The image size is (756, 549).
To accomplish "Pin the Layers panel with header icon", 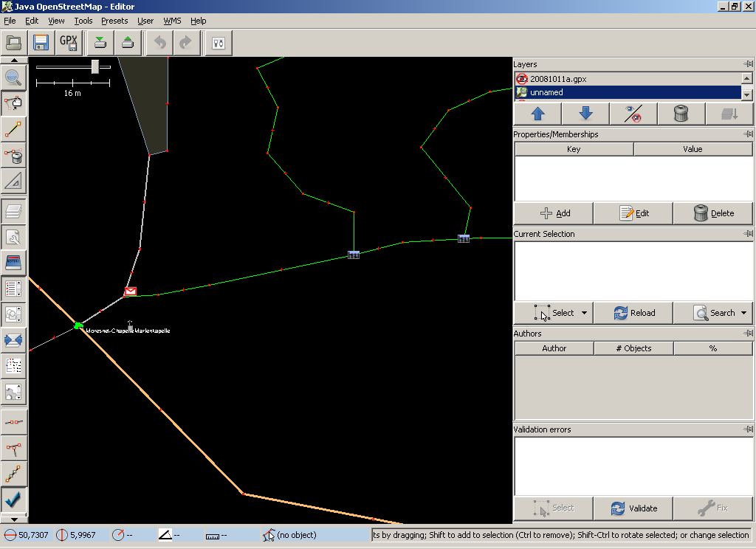I will (x=748, y=64).
